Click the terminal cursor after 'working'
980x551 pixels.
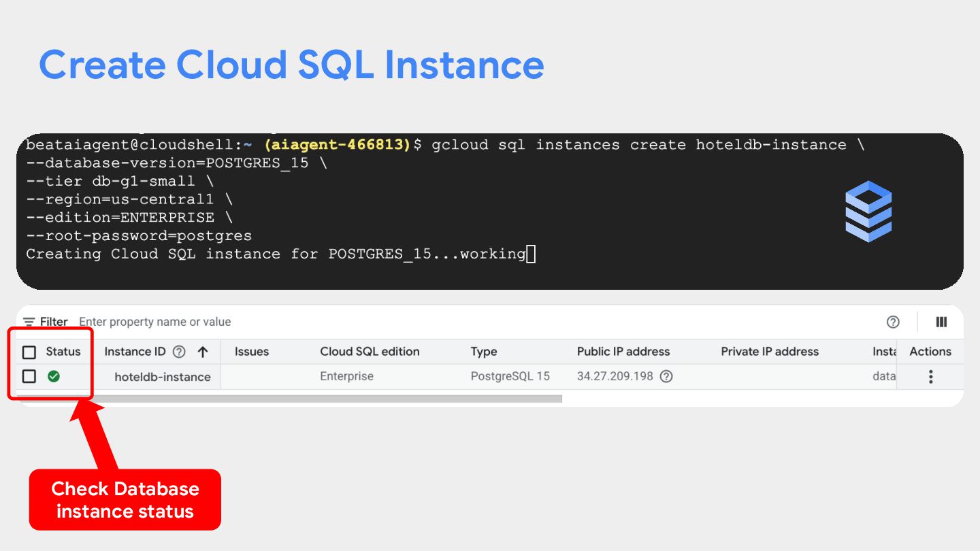click(531, 254)
